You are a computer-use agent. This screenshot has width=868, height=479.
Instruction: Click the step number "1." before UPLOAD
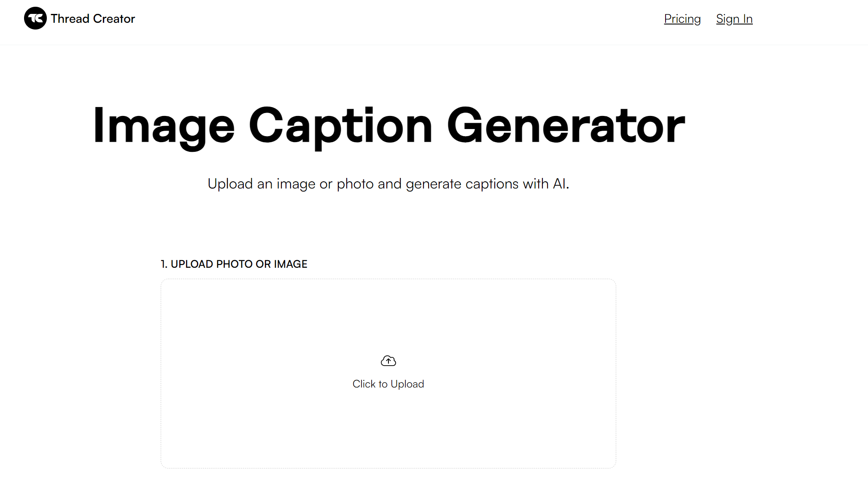[164, 264]
